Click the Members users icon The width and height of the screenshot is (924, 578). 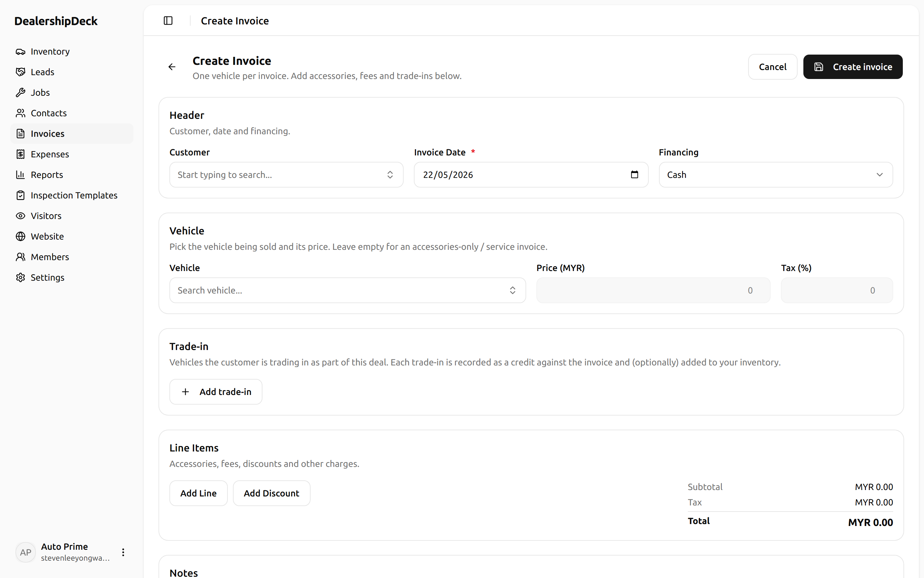pos(21,257)
